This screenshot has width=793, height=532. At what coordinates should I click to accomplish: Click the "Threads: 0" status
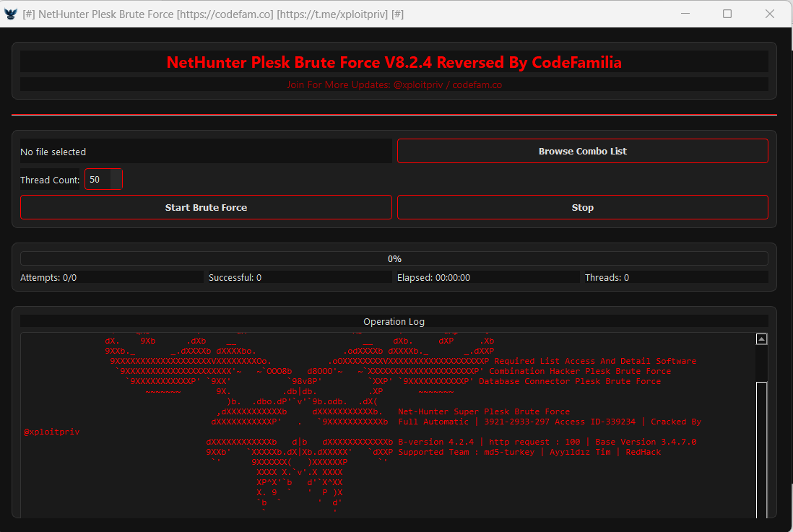[607, 278]
